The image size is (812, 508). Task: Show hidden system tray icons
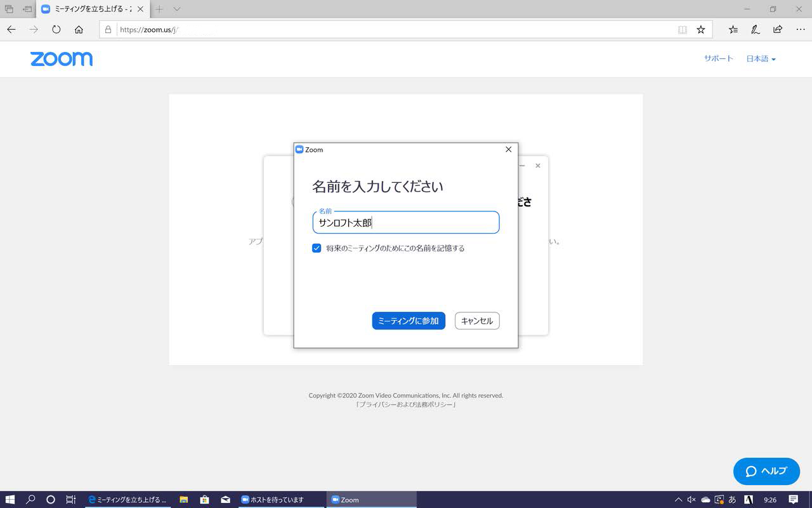coord(678,500)
